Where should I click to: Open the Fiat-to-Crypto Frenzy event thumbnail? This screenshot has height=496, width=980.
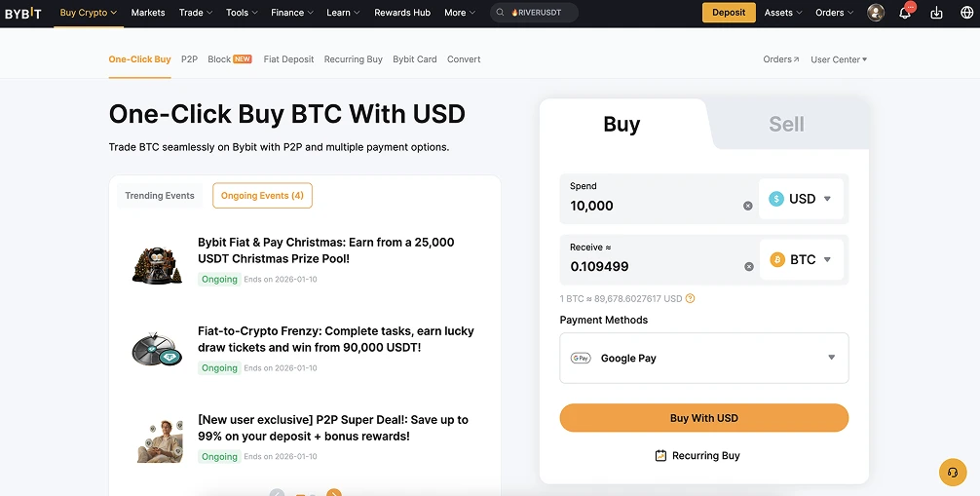157,349
